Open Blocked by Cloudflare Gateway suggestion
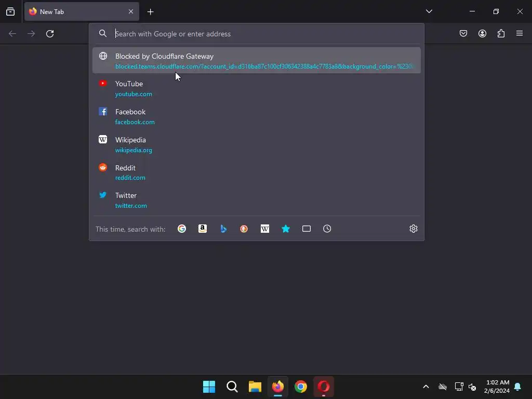The image size is (532, 399). [257, 60]
